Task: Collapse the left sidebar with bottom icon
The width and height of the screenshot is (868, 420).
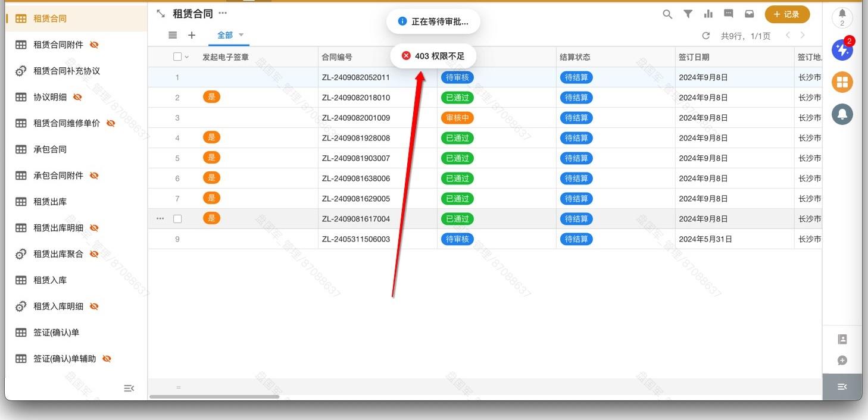Action: point(129,388)
